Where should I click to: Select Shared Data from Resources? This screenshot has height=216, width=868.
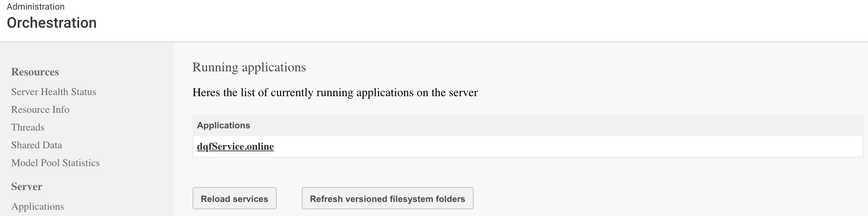[x=37, y=145]
